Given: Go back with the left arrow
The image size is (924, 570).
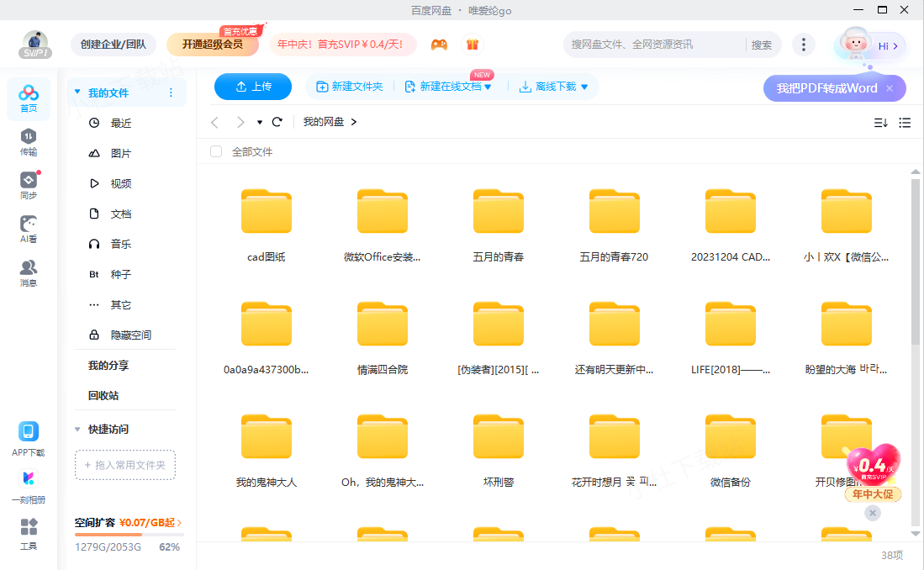Looking at the screenshot, I should pyautogui.click(x=215, y=122).
